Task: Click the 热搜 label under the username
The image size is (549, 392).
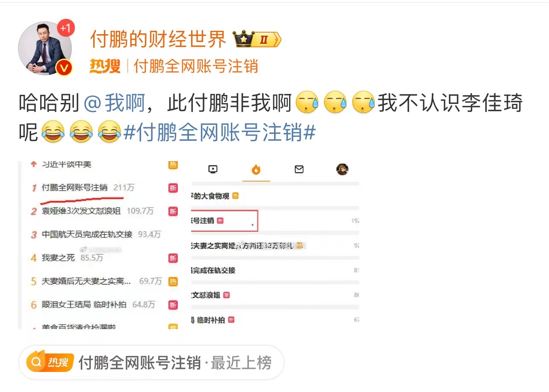Action: [105, 66]
